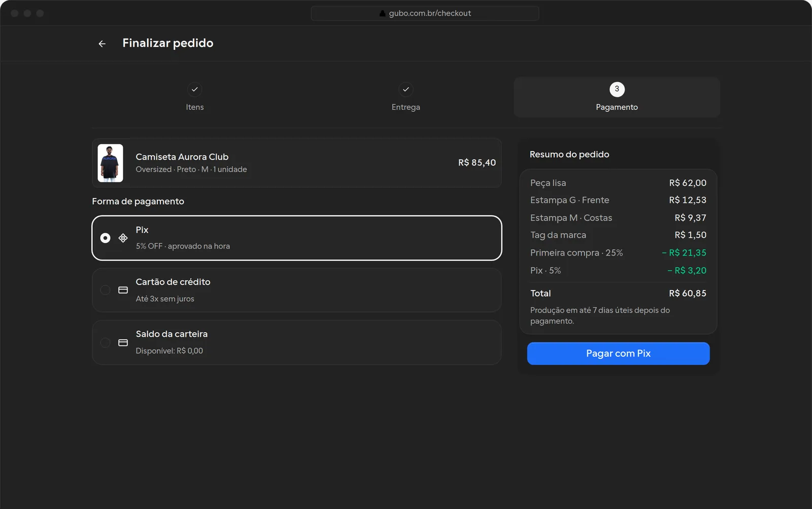This screenshot has width=812, height=509.
Task: Click the Disponível: R$ 0,00 text
Action: pos(170,351)
